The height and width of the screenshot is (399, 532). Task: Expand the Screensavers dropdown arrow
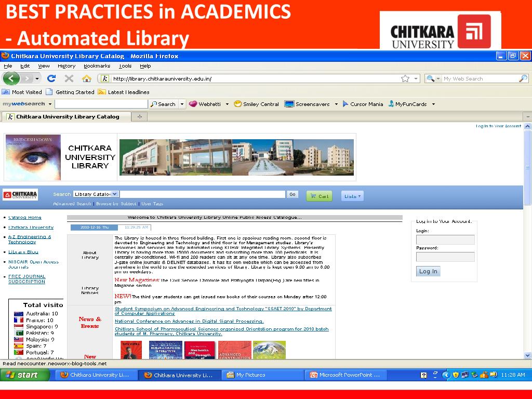coord(336,104)
